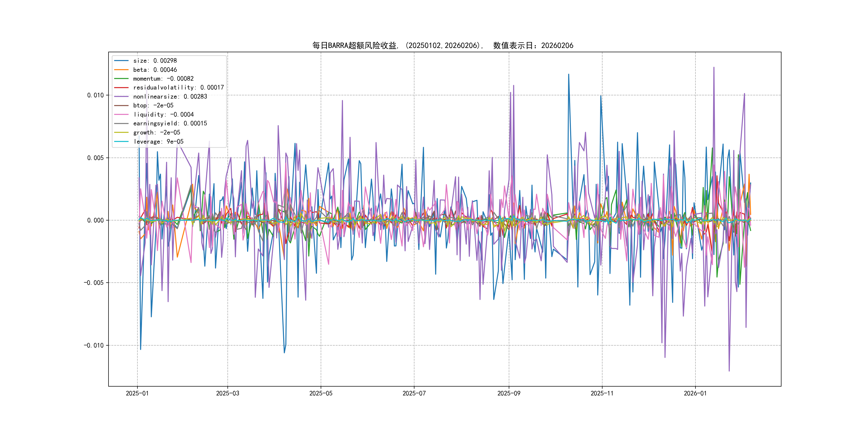
Task: Click the 2025-01 x-axis label
Action: tap(137, 394)
